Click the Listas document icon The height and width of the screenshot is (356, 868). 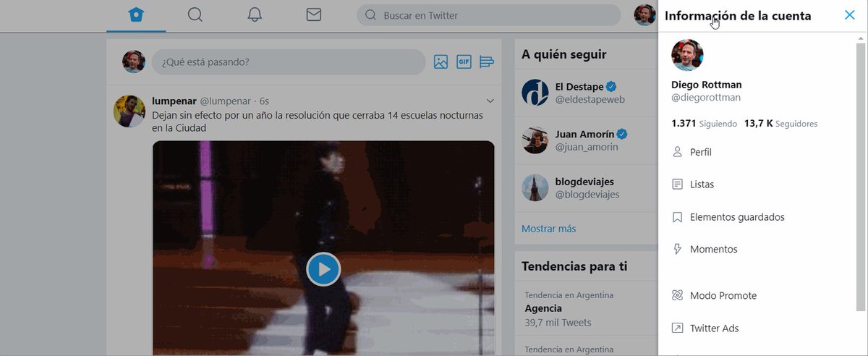point(678,185)
